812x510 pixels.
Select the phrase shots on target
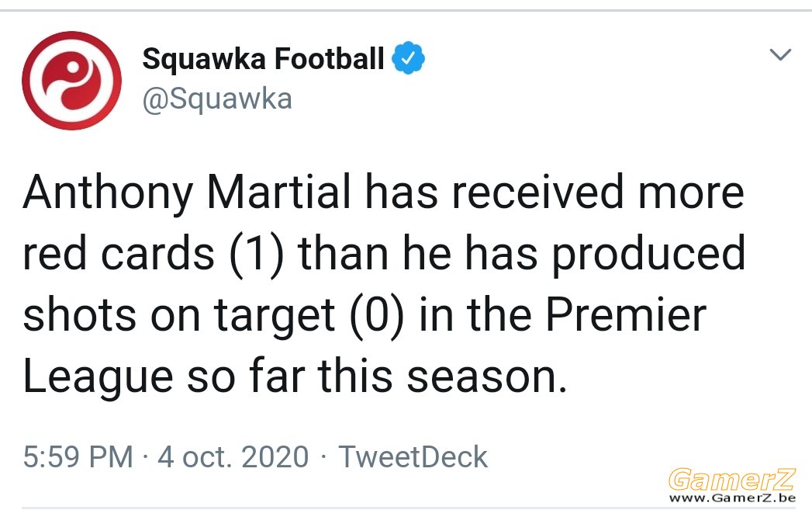(x=179, y=316)
